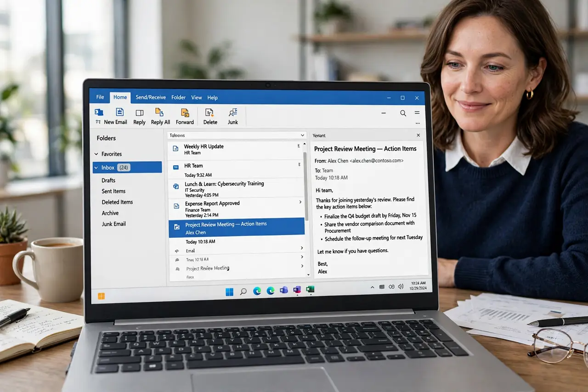Open the Deleted Items folder
Viewport: 588px width, 392px height.
(x=117, y=202)
